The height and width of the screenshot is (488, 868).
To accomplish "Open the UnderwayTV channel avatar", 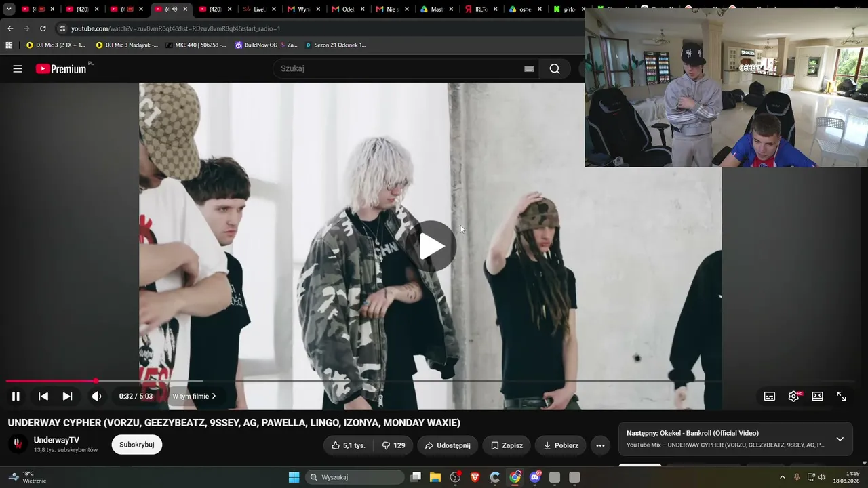I will [18, 445].
